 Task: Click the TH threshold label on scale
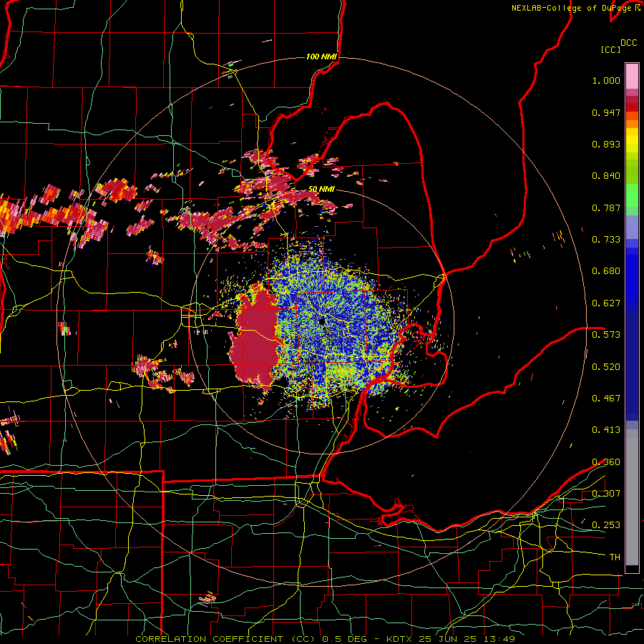coord(615,557)
